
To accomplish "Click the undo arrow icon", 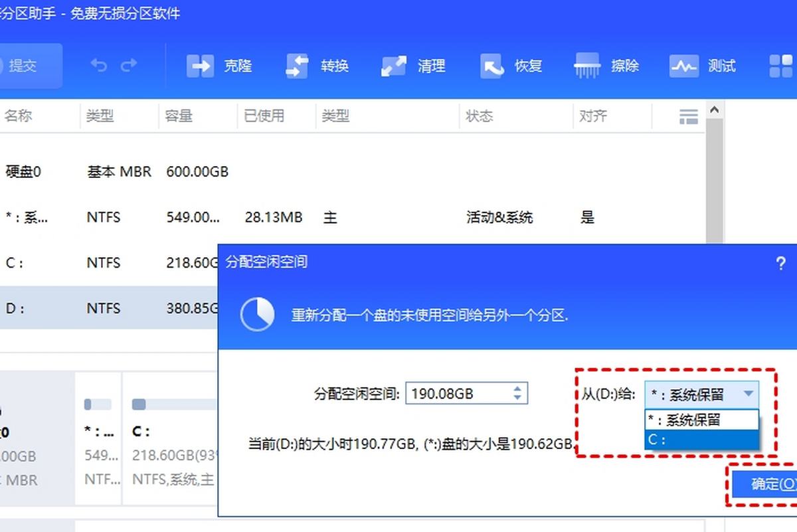I will click(x=99, y=65).
